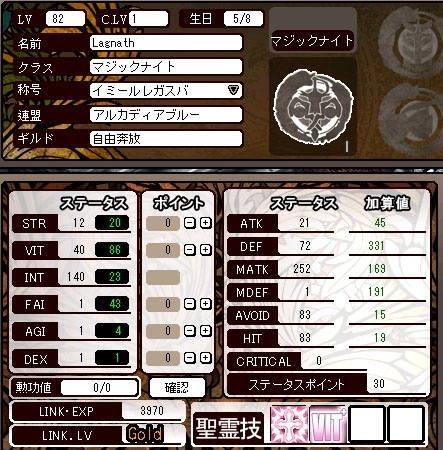This screenshot has width=443, height=450.
Task: Click the plus icon for STR points
Action: pyautogui.click(x=206, y=223)
